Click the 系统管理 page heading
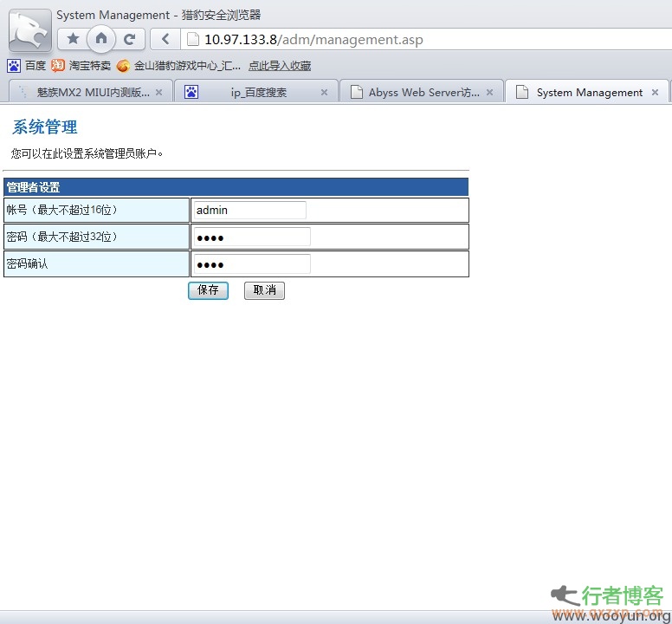 [x=44, y=127]
